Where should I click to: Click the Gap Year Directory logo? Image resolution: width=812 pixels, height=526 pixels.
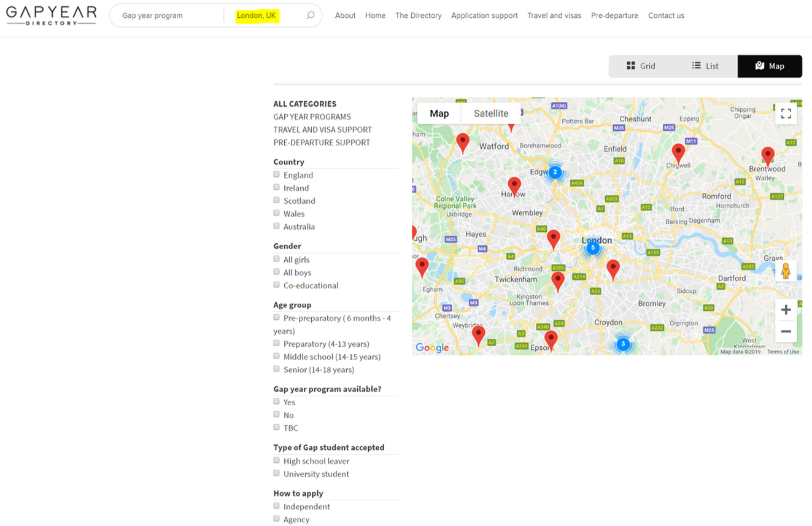point(51,16)
